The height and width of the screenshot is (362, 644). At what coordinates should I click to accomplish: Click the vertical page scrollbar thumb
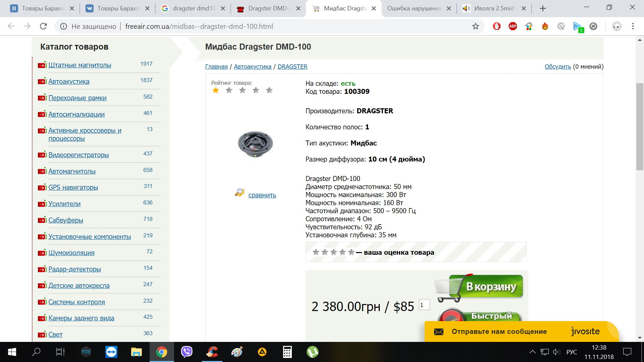click(639, 127)
